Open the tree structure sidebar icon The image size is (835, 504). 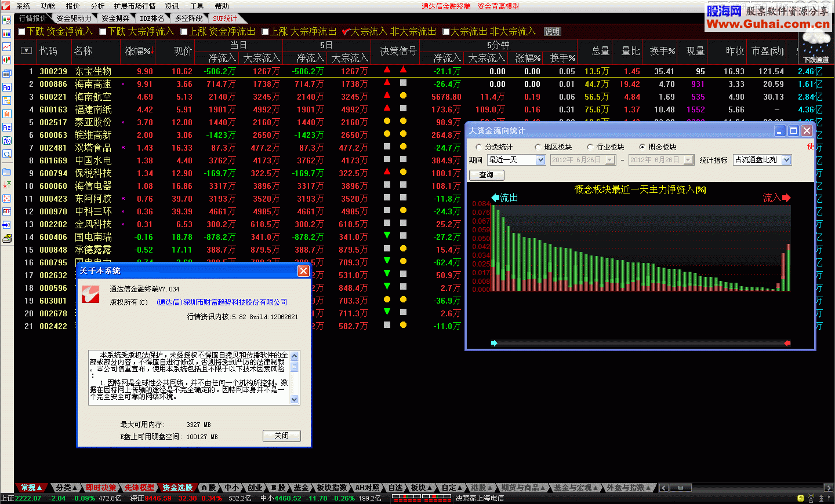7,101
